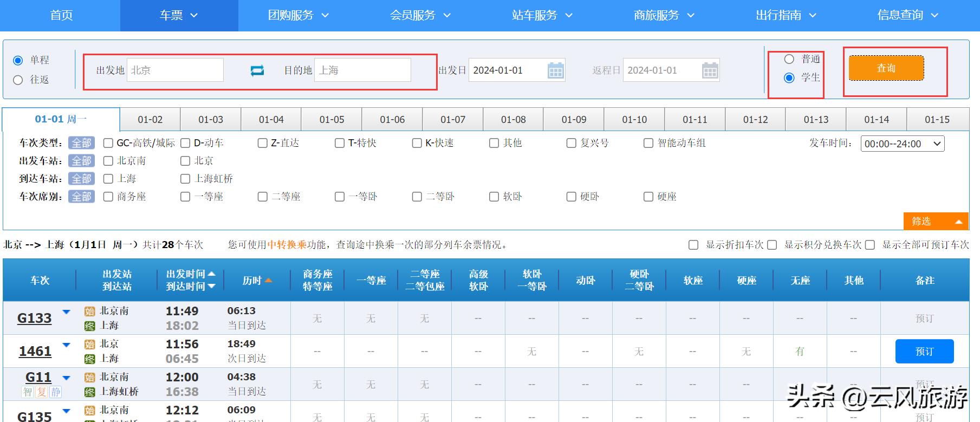The image size is (980, 422).
Task: Open the 发车时间 00:00--24:00 dropdown
Action: (902, 144)
